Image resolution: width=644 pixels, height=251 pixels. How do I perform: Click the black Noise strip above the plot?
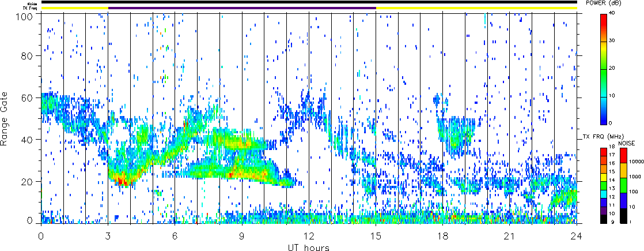pos(309,2)
